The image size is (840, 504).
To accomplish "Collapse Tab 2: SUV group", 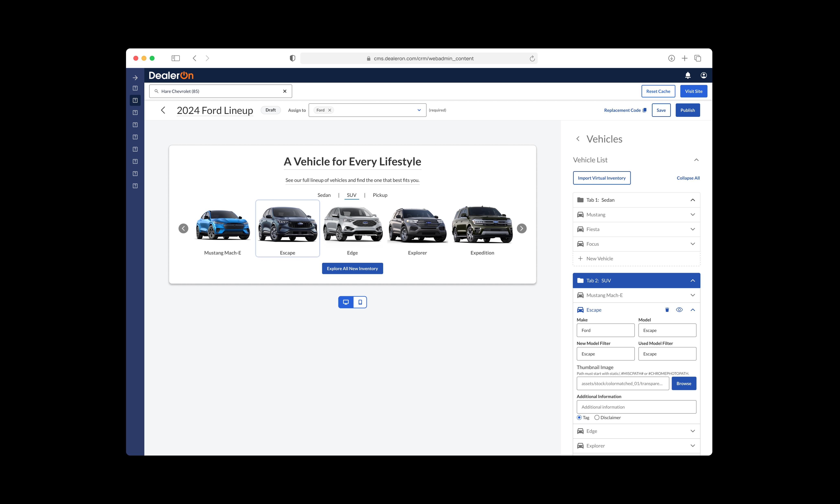I will tap(693, 280).
